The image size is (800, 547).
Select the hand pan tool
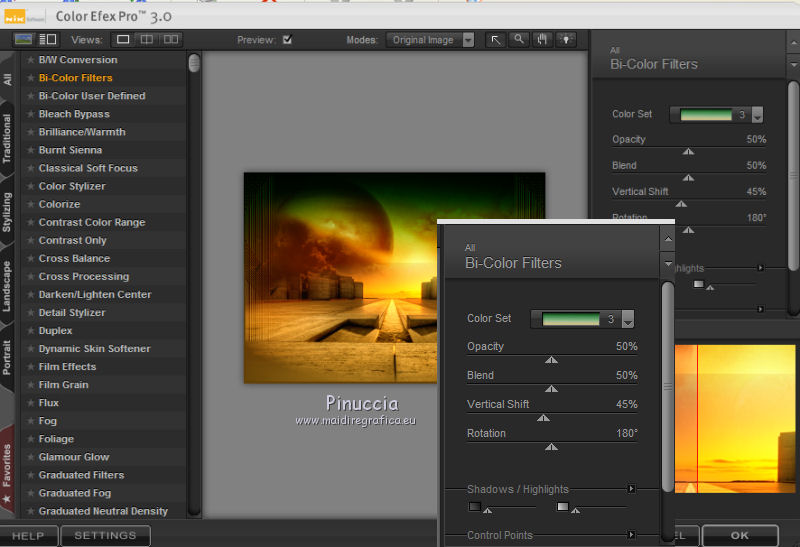(x=543, y=40)
